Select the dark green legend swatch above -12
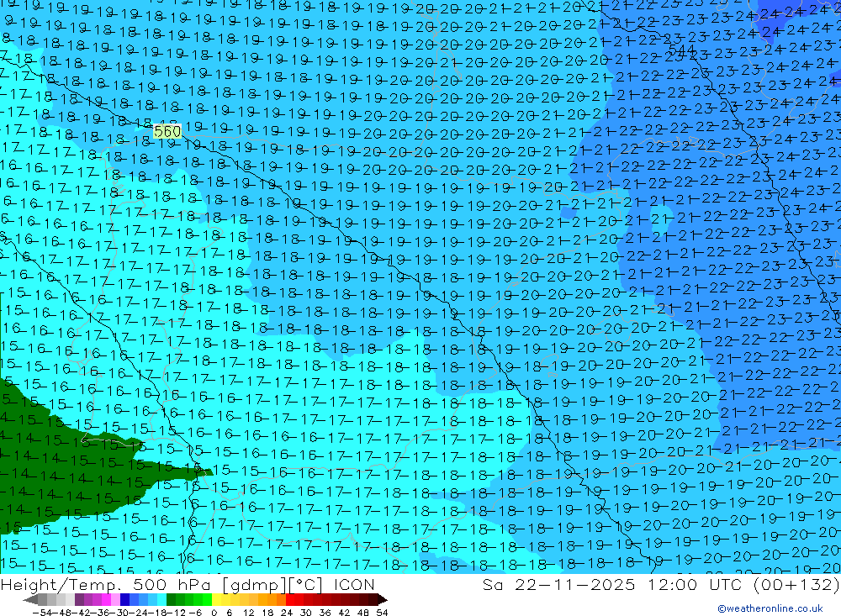The width and height of the screenshot is (841, 616). tap(171, 600)
